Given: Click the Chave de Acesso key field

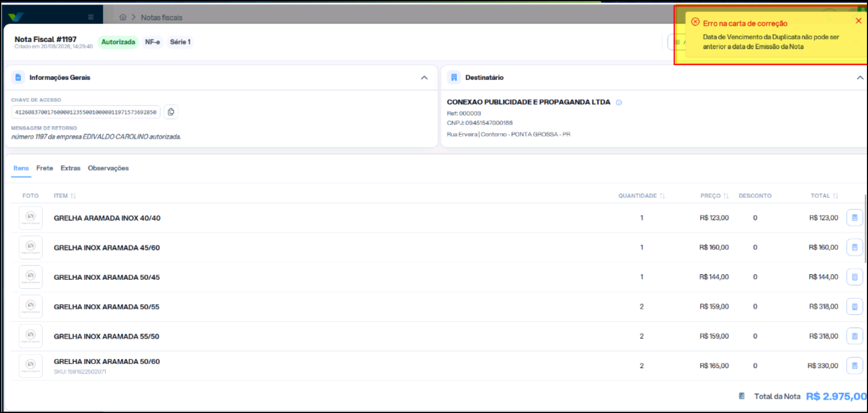Looking at the screenshot, I should pyautogui.click(x=86, y=112).
